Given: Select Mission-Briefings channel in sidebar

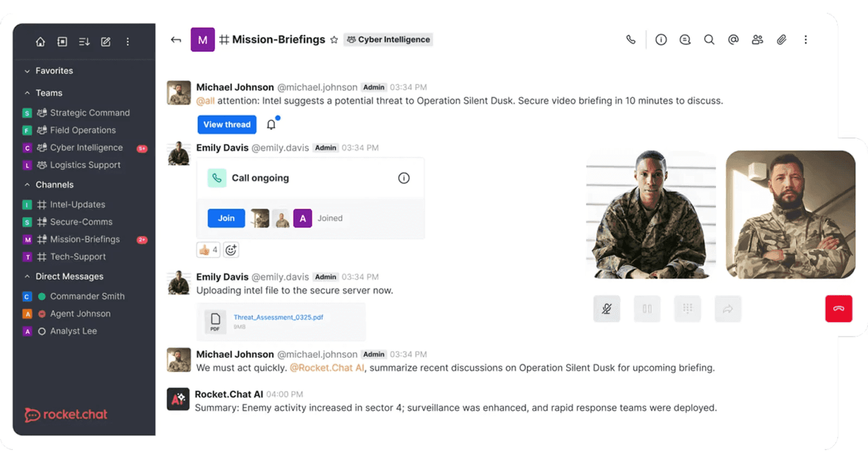Looking at the screenshot, I should [x=84, y=239].
